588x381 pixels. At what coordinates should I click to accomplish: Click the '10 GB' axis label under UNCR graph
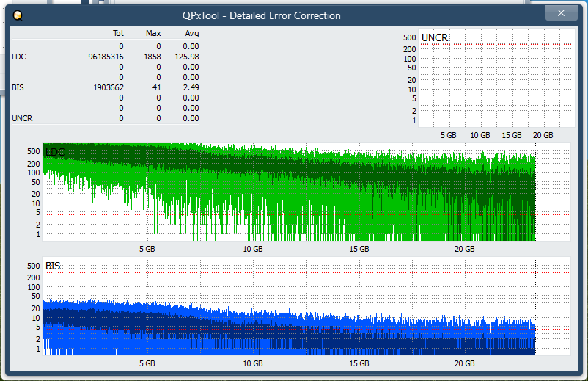pos(480,135)
